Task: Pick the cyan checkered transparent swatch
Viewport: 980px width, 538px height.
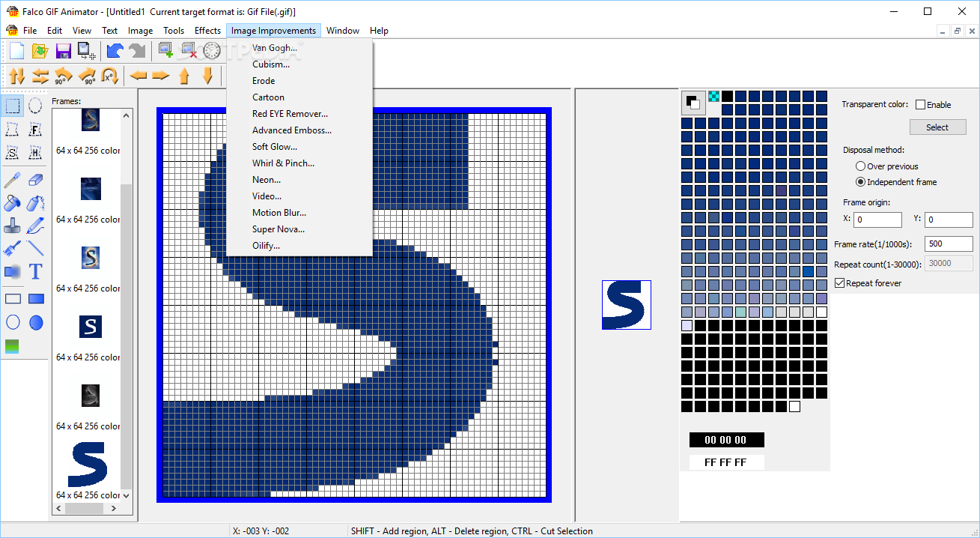Action: pyautogui.click(x=713, y=96)
